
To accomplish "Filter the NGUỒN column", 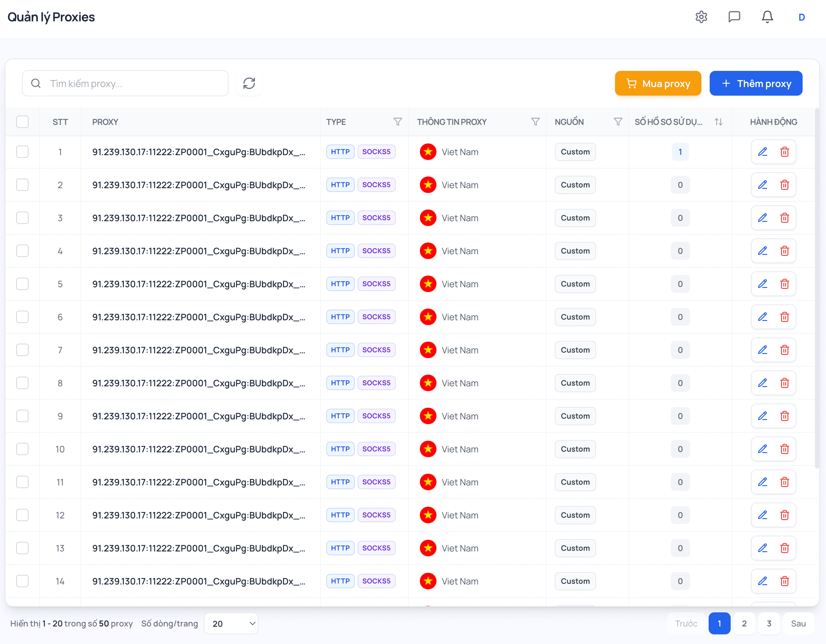I will (618, 122).
